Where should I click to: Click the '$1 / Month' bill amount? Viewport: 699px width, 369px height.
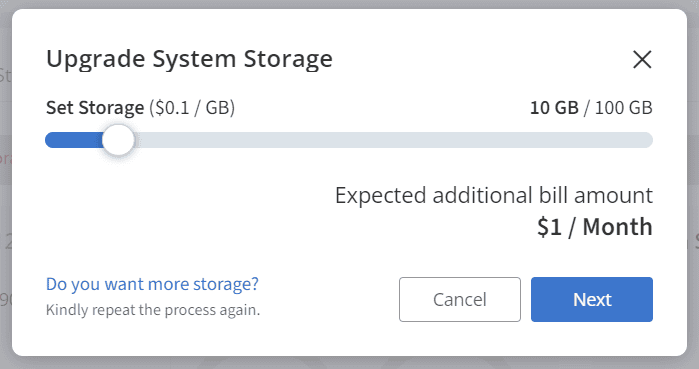click(595, 227)
